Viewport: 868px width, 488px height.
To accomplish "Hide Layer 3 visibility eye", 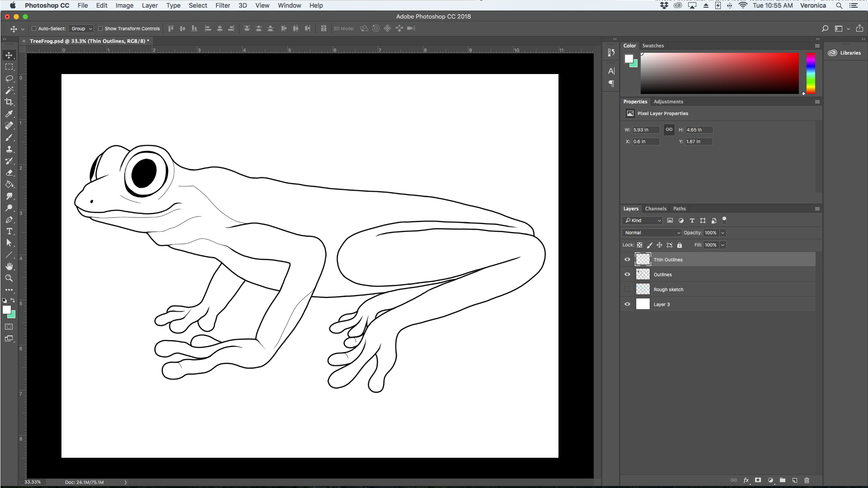I will click(x=627, y=304).
